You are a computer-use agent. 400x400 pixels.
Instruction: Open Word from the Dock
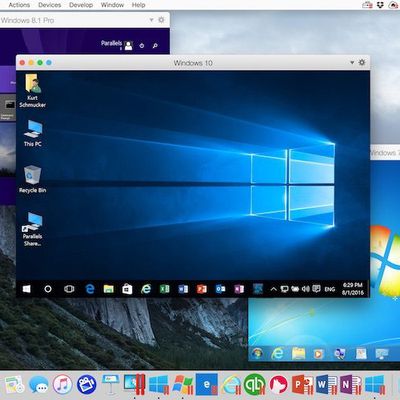pos(327,384)
